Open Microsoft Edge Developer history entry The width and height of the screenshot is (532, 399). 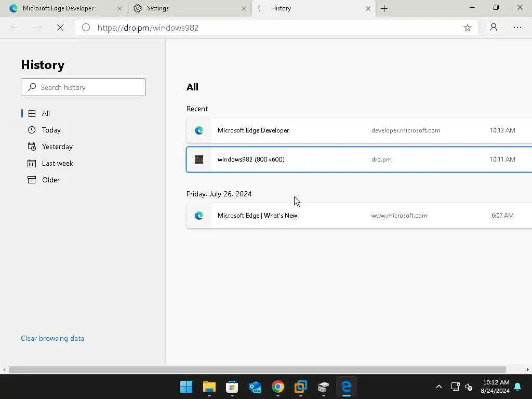coord(359,130)
